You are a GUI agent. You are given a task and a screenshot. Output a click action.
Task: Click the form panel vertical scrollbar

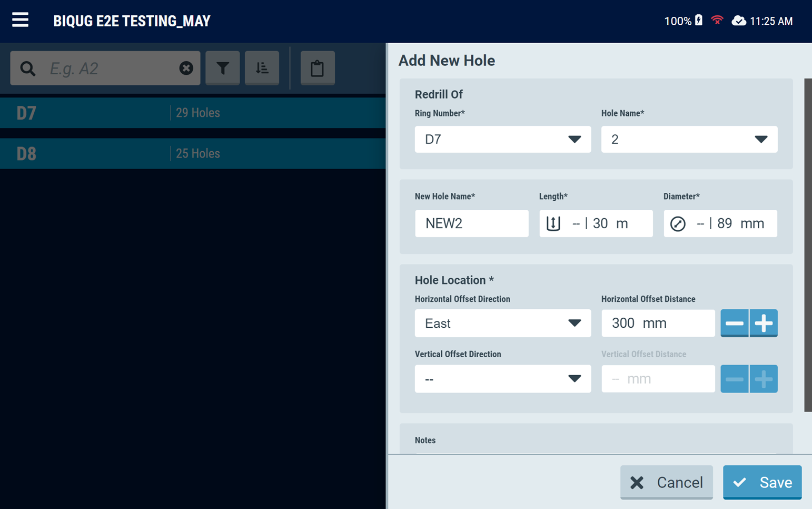808,245
